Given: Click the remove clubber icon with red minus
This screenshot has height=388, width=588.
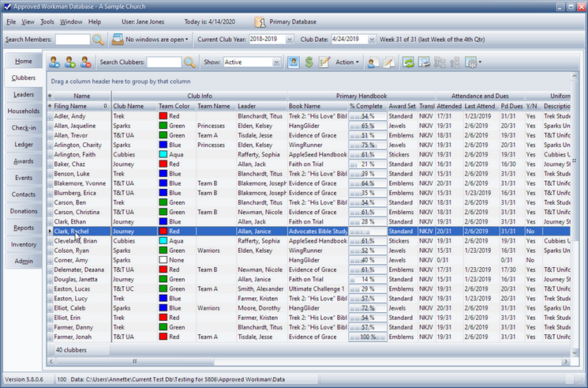Looking at the screenshot, I should [85, 62].
